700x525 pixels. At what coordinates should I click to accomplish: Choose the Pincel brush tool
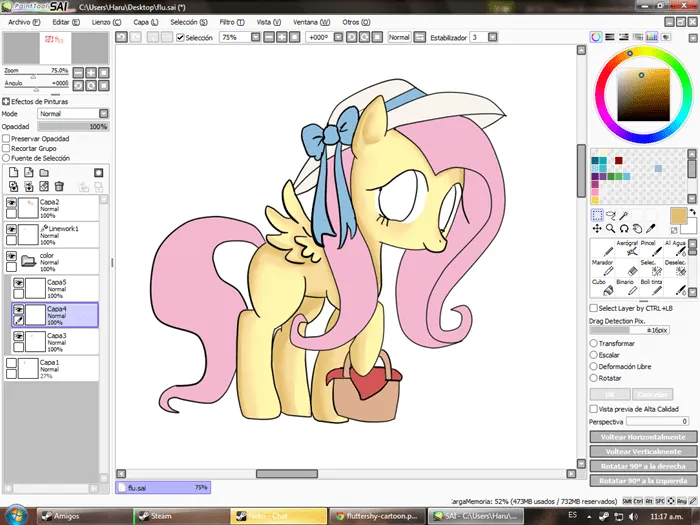(651, 248)
